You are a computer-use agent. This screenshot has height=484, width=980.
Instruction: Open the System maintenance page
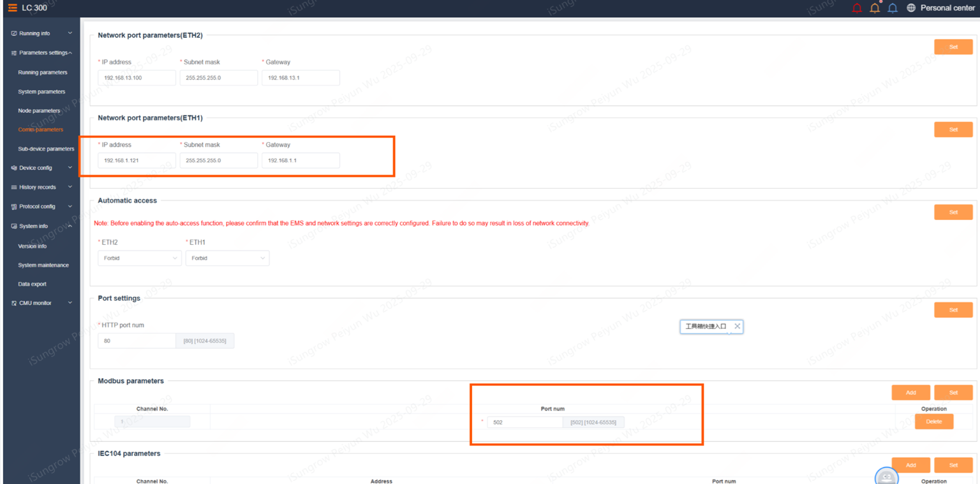tap(43, 265)
